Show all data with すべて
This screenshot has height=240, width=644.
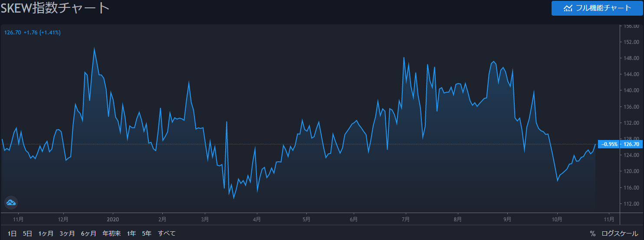click(x=167, y=233)
